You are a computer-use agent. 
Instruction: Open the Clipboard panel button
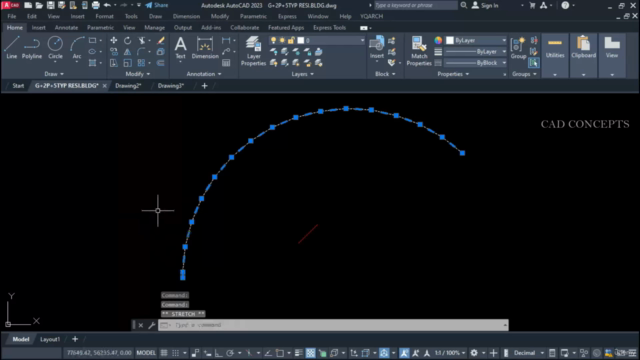[x=583, y=55]
